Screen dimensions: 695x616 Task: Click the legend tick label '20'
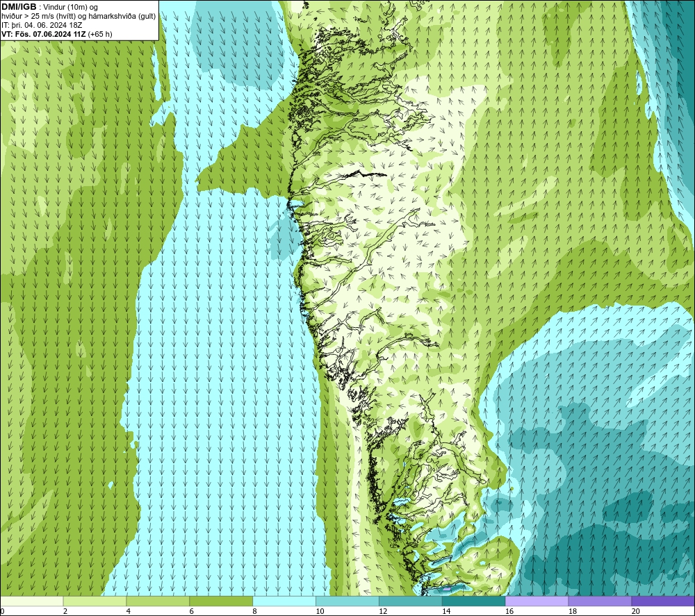(x=635, y=611)
